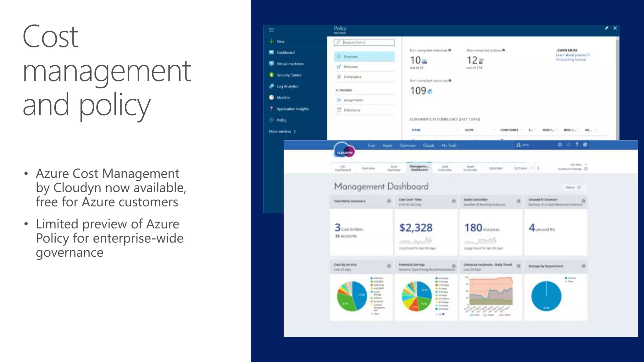Click the New plus icon
Viewport: 644px width, 362px height.
click(x=272, y=41)
